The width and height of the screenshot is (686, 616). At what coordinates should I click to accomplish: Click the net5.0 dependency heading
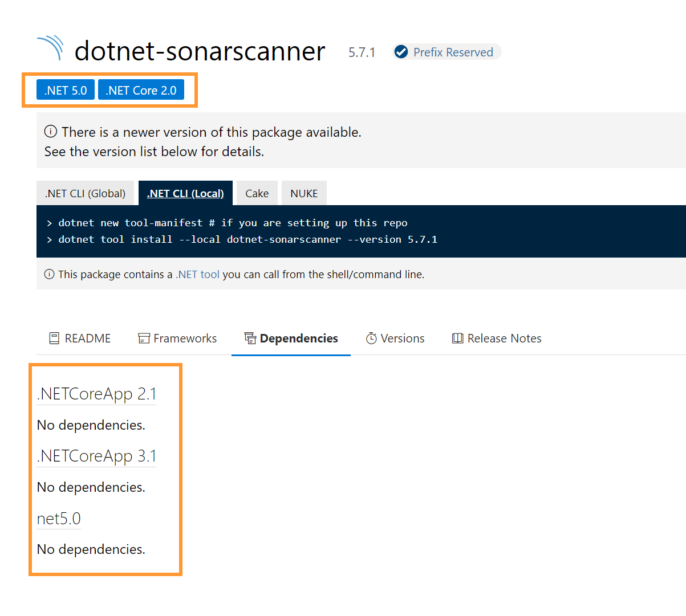pyautogui.click(x=59, y=519)
